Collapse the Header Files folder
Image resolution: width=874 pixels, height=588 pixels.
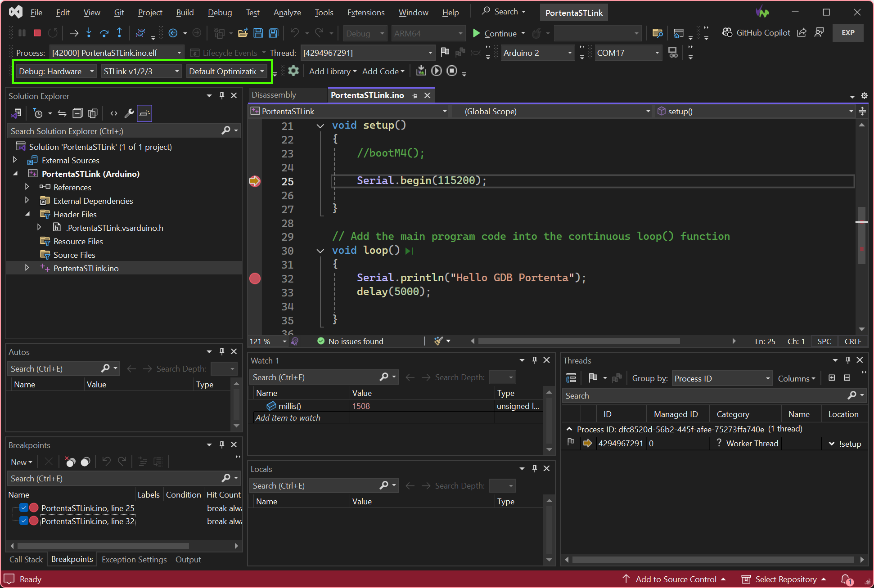click(x=27, y=214)
